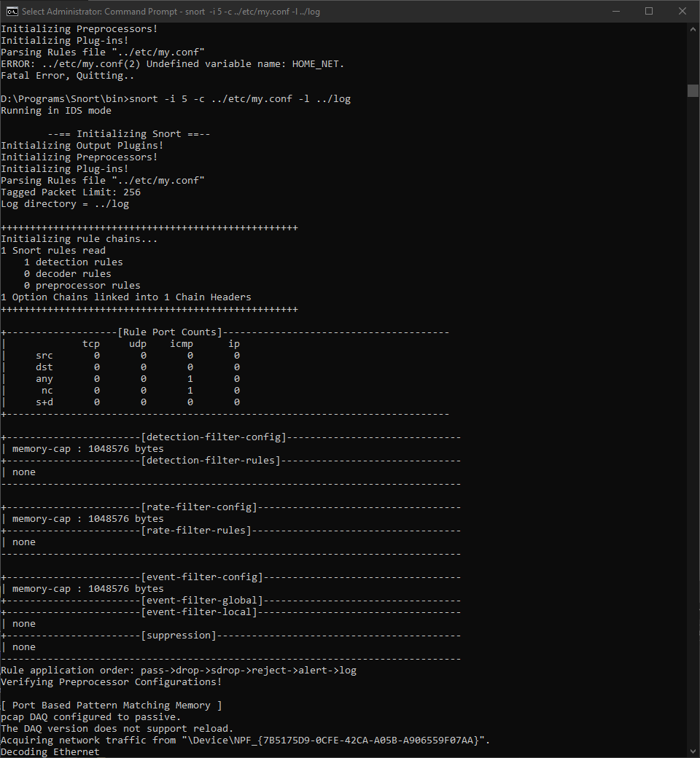700x758 pixels.
Task: Click memory-cap line under detection-filter-config
Action: [88, 449]
